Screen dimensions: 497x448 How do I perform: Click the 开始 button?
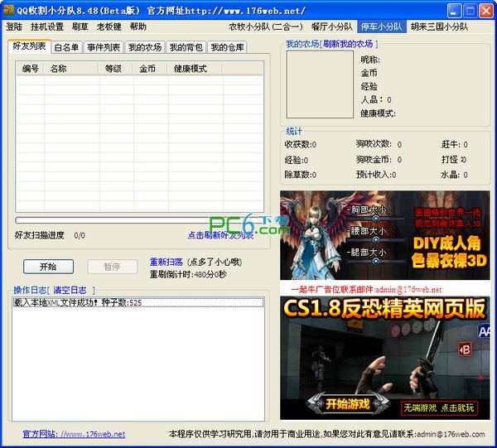point(48,267)
